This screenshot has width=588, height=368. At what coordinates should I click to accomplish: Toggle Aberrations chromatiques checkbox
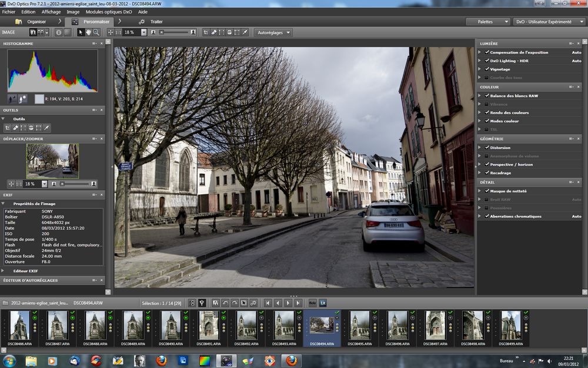coord(487,216)
